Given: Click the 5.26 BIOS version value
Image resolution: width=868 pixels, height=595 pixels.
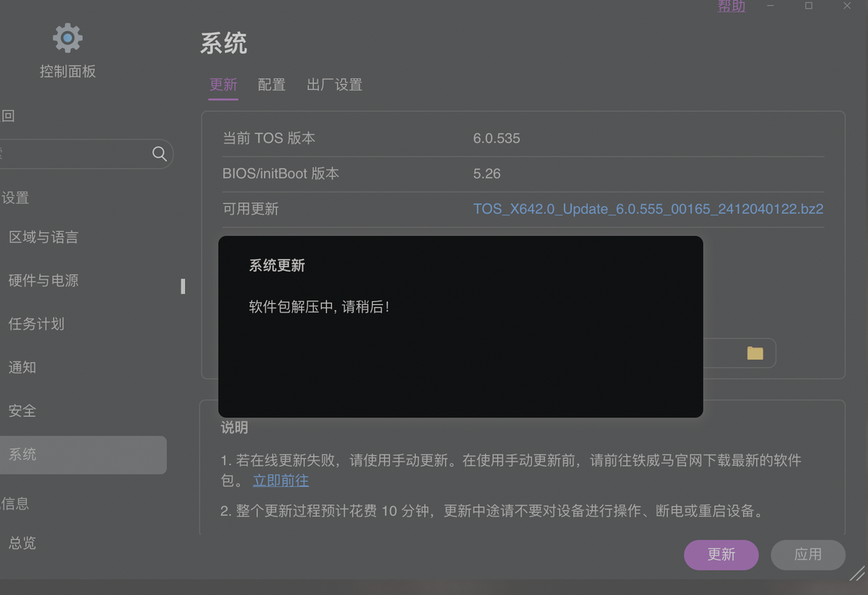Looking at the screenshot, I should tap(486, 174).
